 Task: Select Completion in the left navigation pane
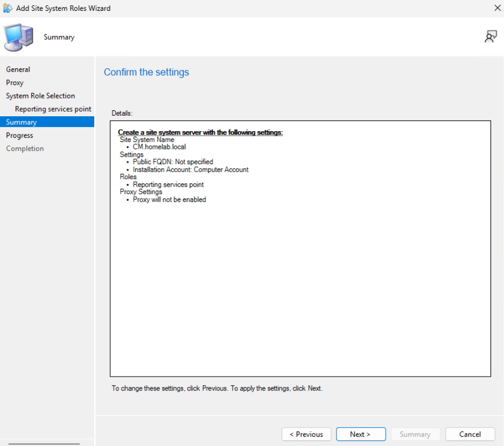tap(25, 148)
